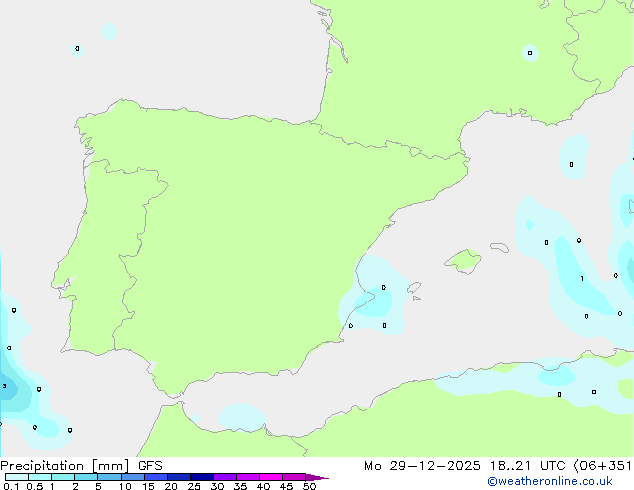Click the '1' precipitation value east of Mallorca
This screenshot has height=490, width=634.
(582, 279)
